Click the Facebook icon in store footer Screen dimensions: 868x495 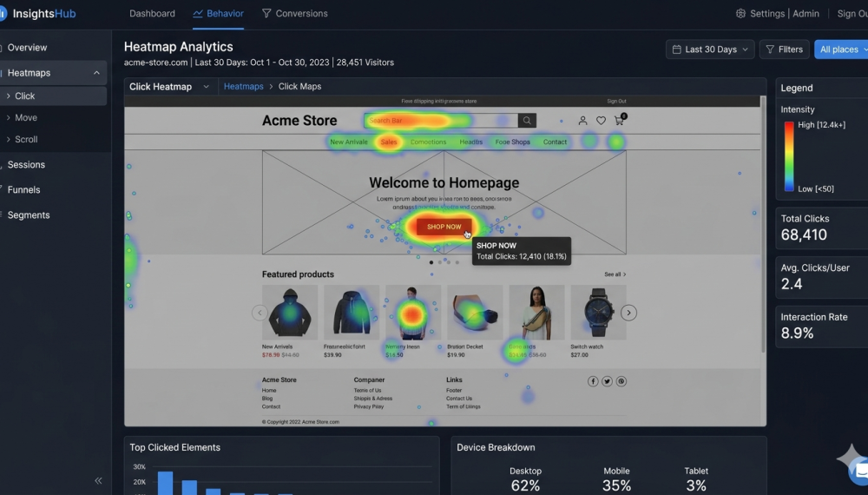(592, 381)
